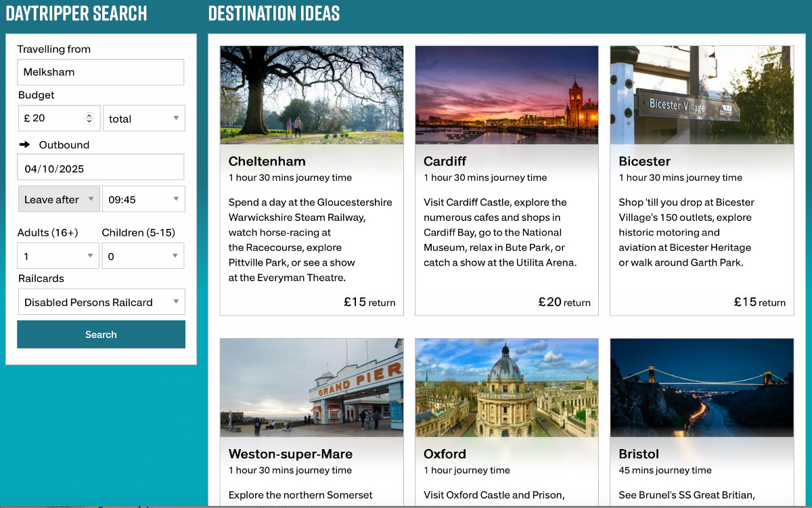Open the 09:45 time dropdown
This screenshot has height=508, width=812.
[143, 200]
